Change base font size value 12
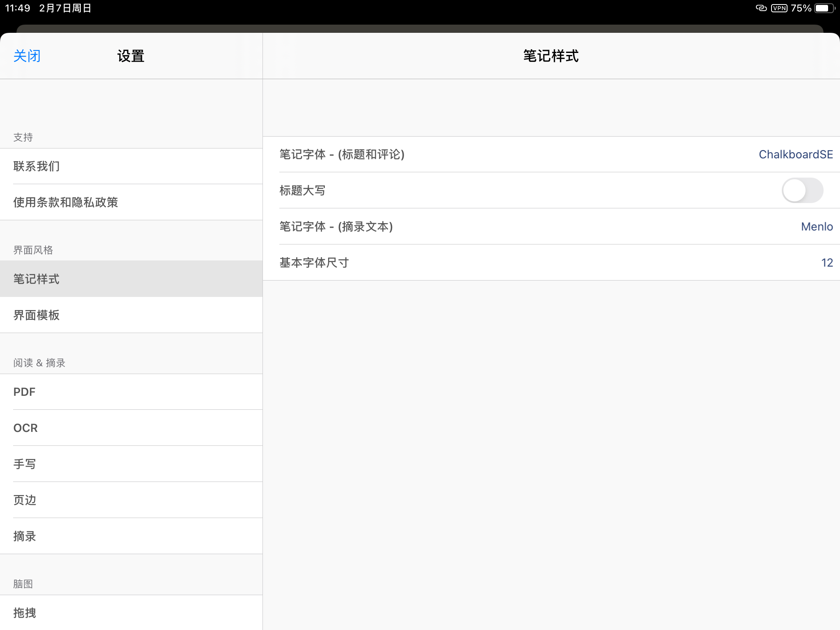 (826, 263)
